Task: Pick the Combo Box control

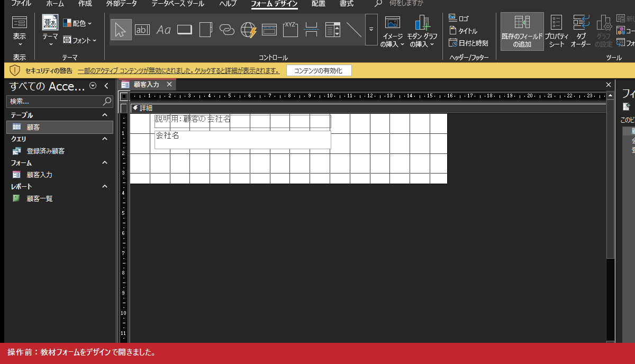Action: point(333,30)
